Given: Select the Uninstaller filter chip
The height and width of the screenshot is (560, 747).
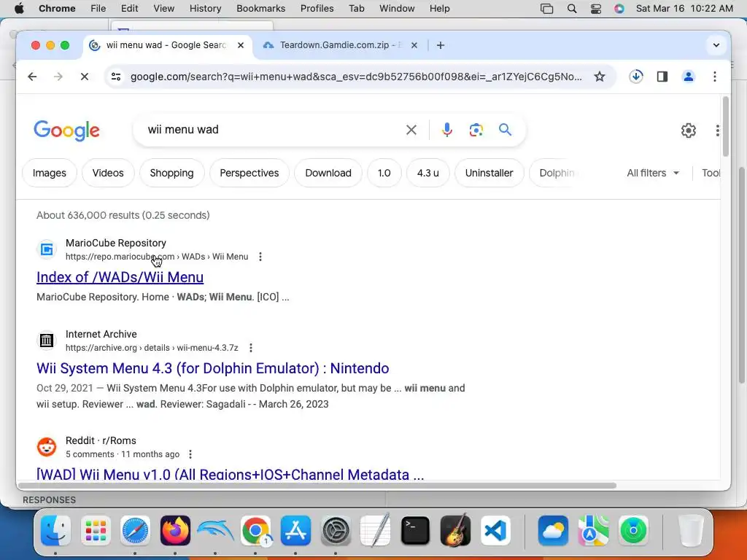Looking at the screenshot, I should click(489, 173).
